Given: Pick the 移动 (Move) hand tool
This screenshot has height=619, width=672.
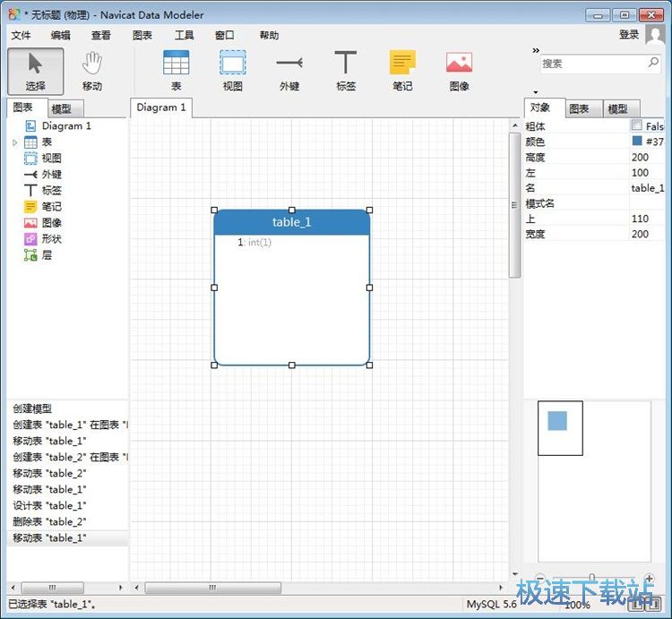Looking at the screenshot, I should [92, 71].
